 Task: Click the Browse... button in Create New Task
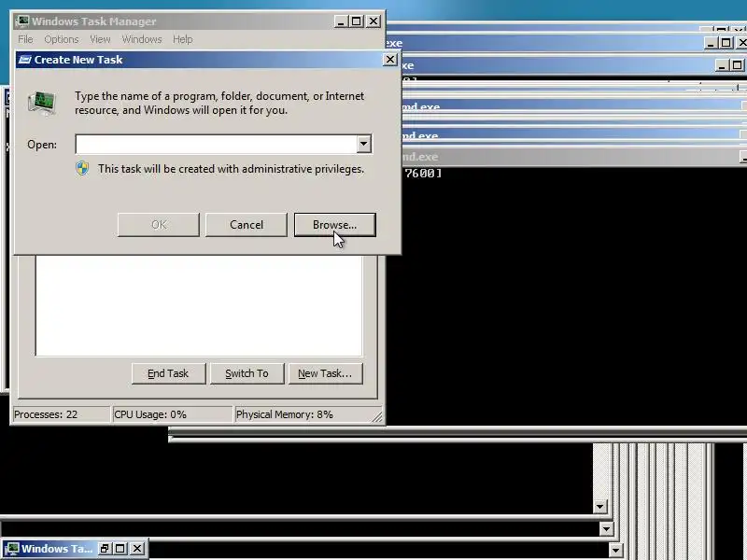coord(335,225)
